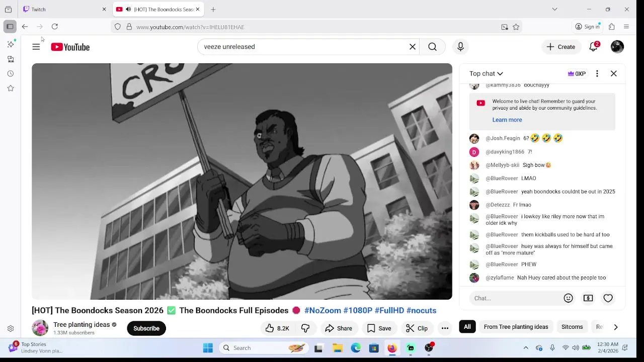Viewport: 644px width, 362px height.
Task: Send a heart reaction in chat
Action: [x=608, y=298]
